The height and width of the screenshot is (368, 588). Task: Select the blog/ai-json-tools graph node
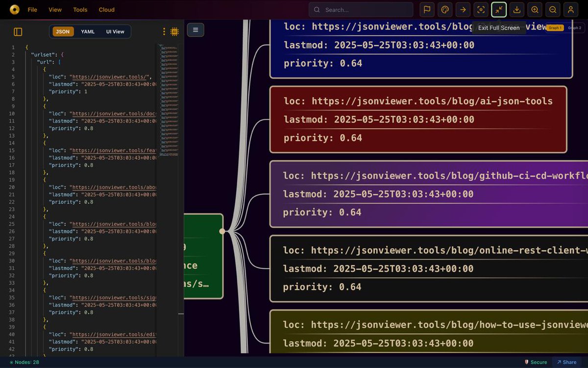click(x=418, y=119)
